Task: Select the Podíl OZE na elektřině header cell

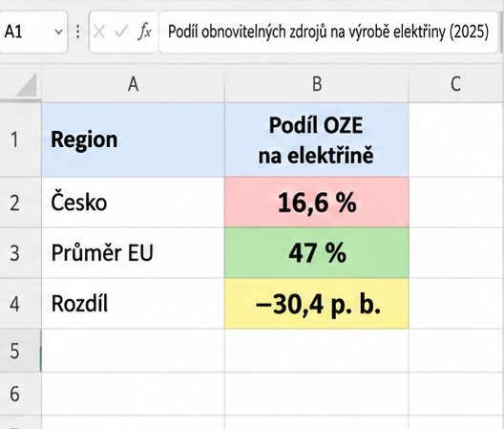Action: pyautogui.click(x=317, y=139)
